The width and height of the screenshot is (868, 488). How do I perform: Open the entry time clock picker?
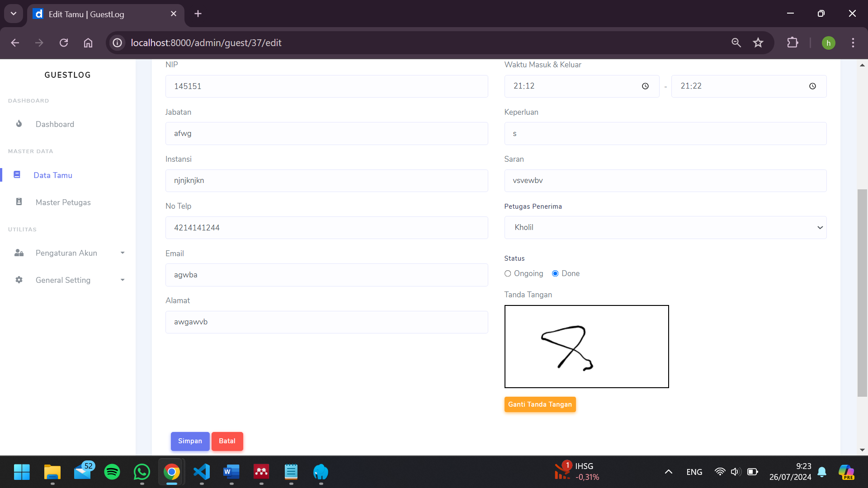tap(645, 86)
